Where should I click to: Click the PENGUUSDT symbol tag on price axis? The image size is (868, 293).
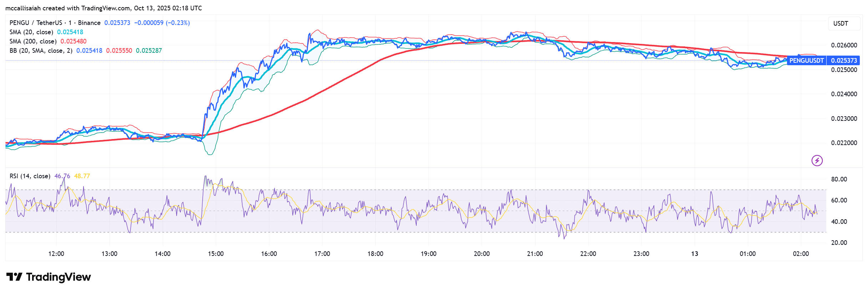point(806,61)
